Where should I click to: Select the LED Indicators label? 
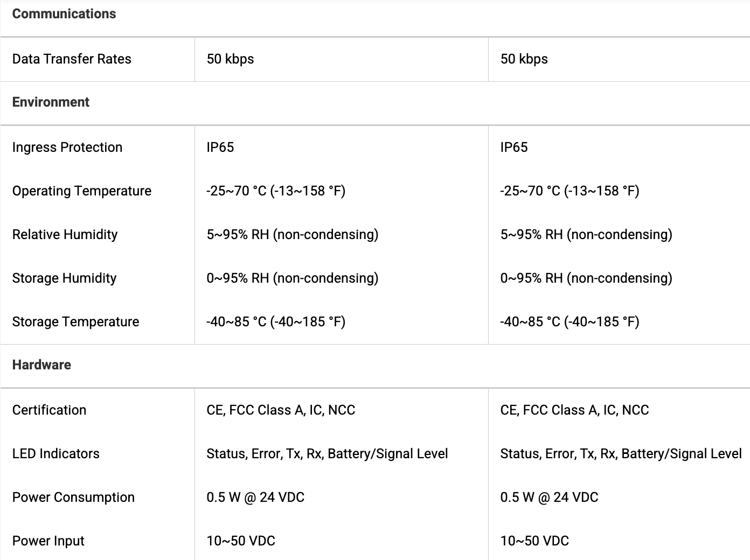coord(56,454)
